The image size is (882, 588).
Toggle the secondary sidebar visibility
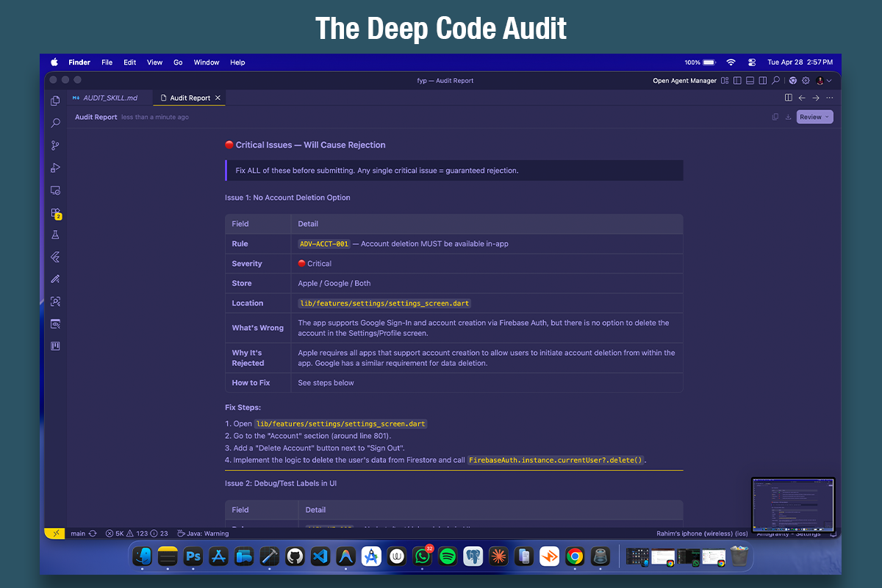pyautogui.click(x=763, y=81)
